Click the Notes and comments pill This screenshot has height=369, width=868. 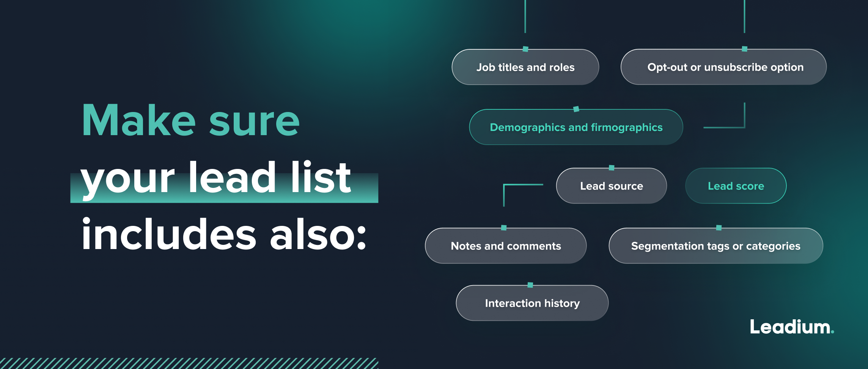coord(506,246)
